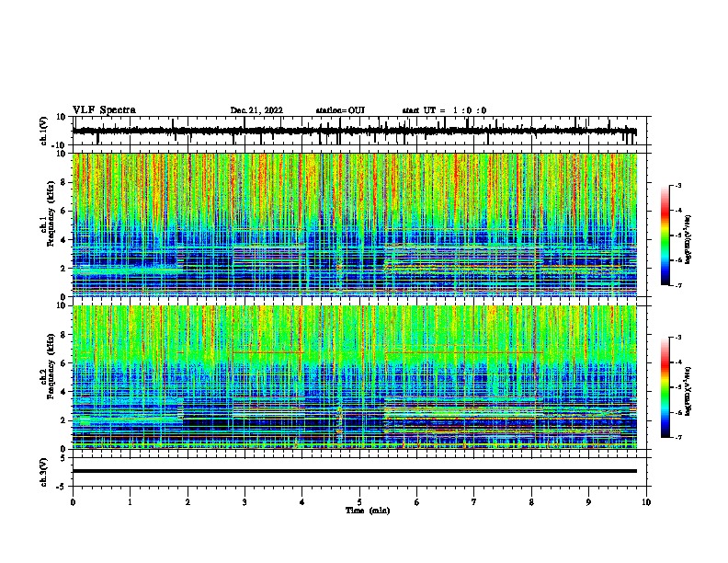
Task: Click the '5' tick on ch.3(V) axis
Action: 63,458
